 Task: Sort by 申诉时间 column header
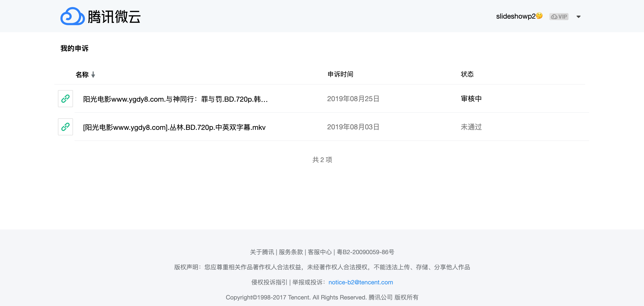point(340,74)
